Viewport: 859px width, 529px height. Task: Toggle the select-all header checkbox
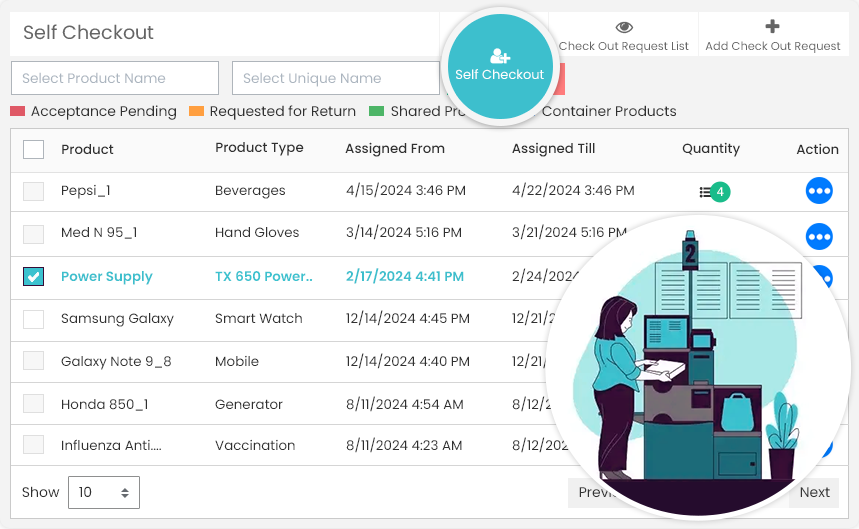(x=34, y=149)
